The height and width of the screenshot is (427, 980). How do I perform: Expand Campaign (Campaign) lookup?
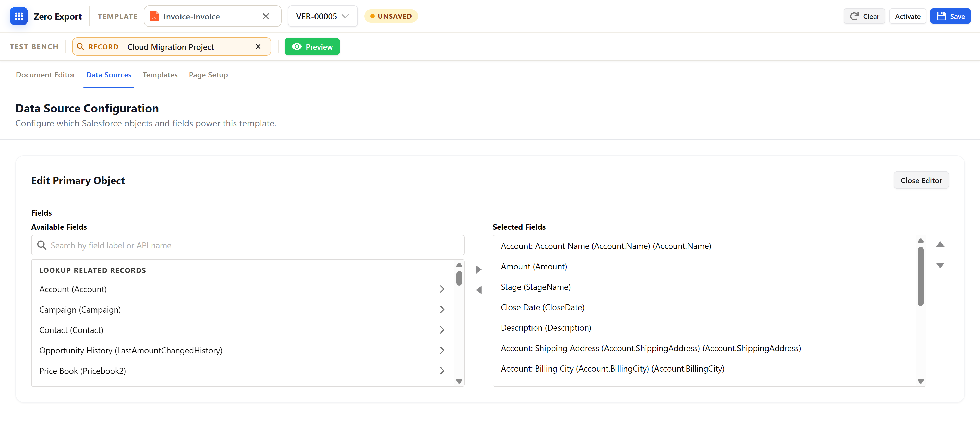[442, 310]
